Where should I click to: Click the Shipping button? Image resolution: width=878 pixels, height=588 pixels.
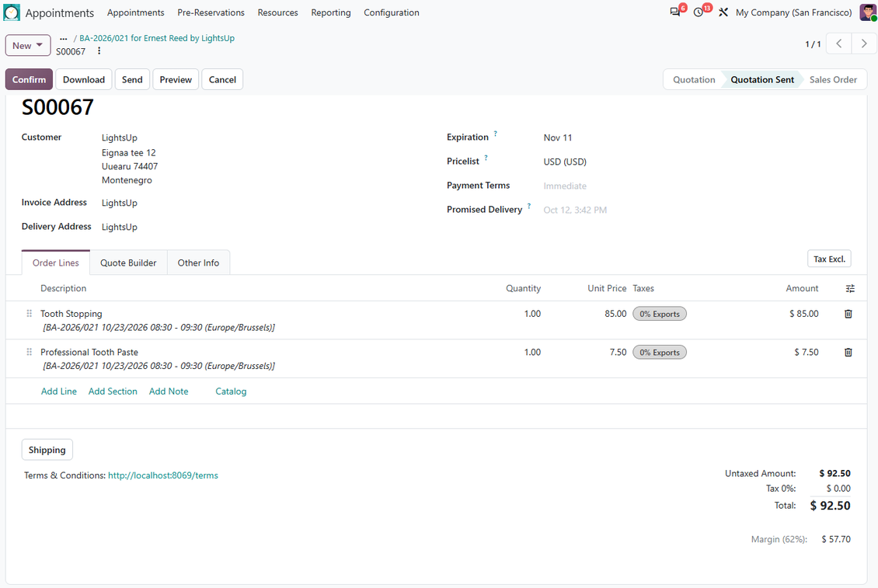coord(47,450)
